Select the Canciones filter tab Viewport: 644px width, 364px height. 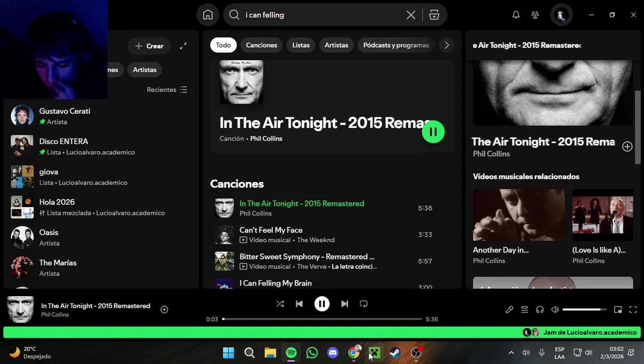[x=262, y=45]
